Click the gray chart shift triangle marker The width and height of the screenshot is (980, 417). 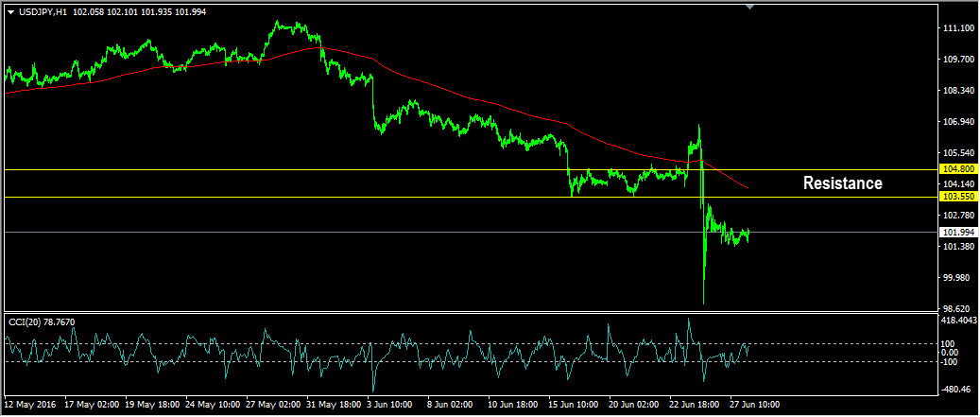pyautogui.click(x=750, y=7)
